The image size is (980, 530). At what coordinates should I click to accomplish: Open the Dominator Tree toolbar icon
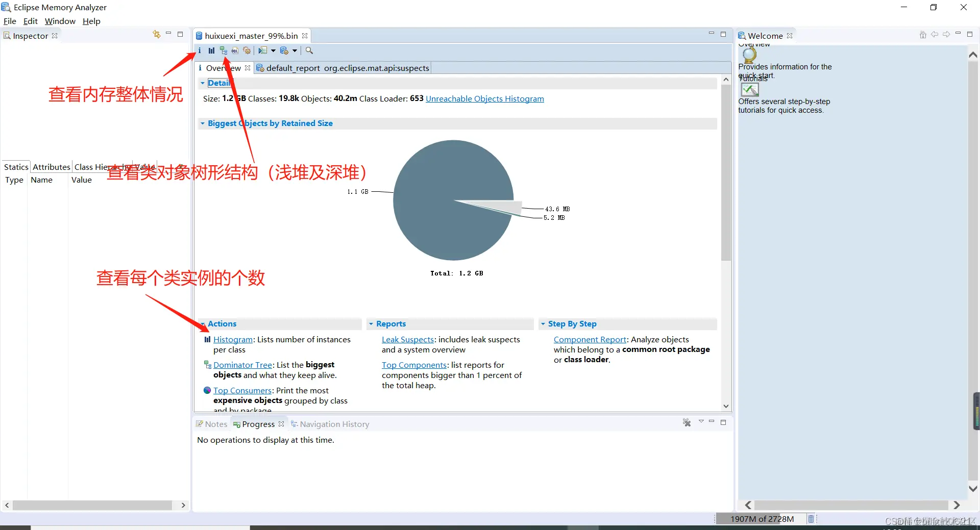(x=223, y=51)
